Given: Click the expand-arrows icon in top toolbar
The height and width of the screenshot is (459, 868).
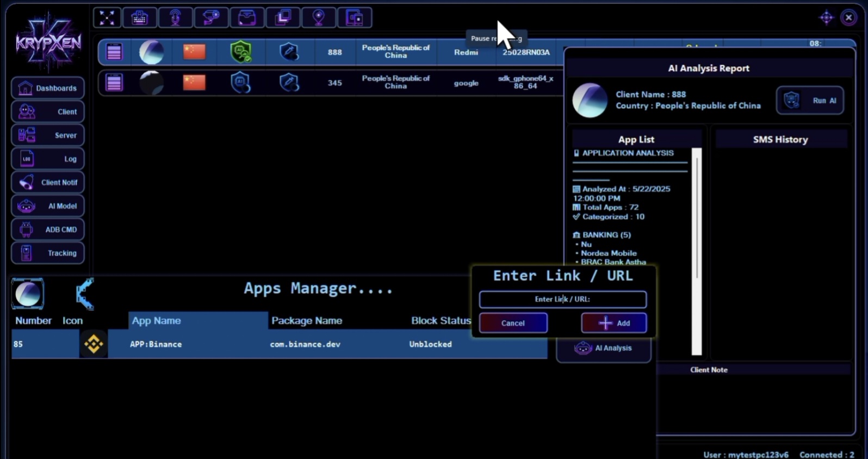Looking at the screenshot, I should (107, 18).
